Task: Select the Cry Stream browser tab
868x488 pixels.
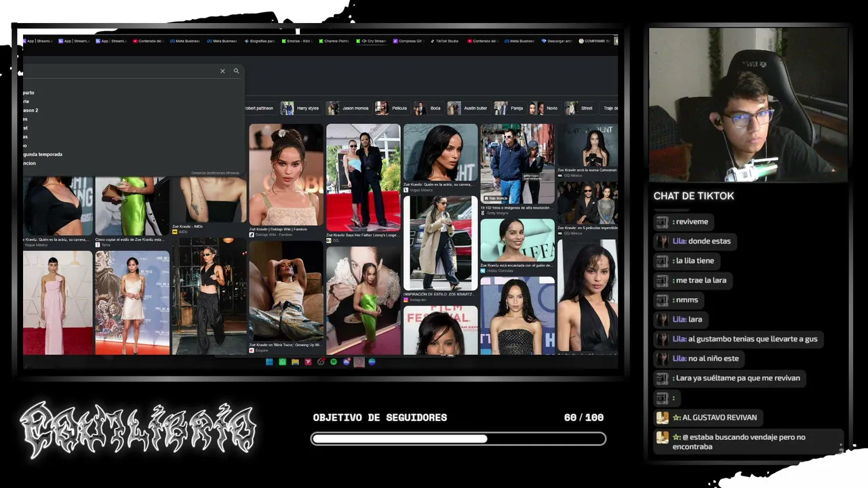Action: [x=371, y=41]
